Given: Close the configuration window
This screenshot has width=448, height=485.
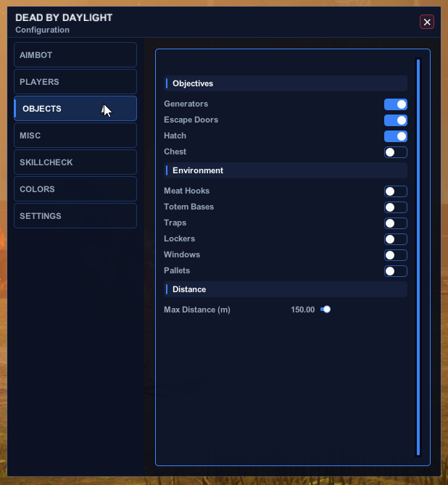Looking at the screenshot, I should [427, 22].
